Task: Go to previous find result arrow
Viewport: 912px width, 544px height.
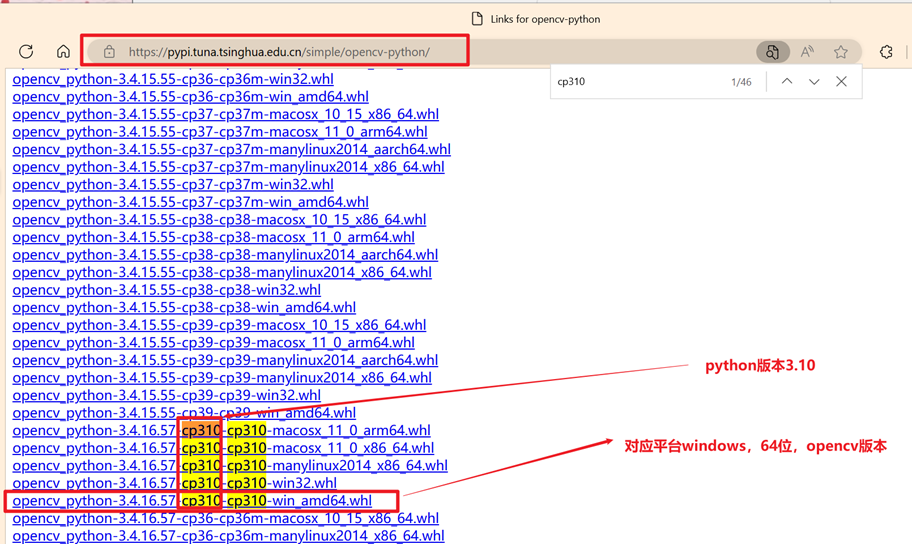Action: (x=787, y=81)
